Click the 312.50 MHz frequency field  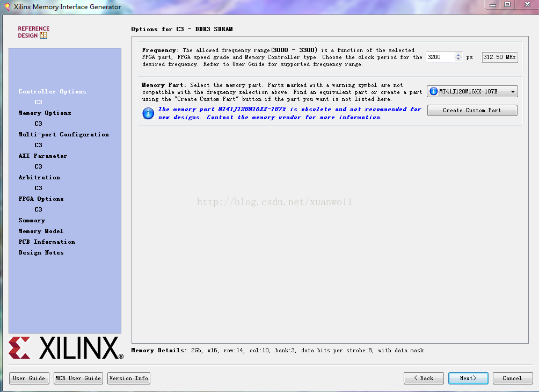coord(499,57)
